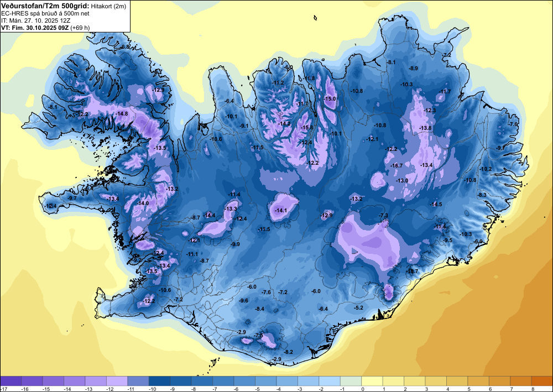This screenshot has width=553, height=392.
Task: Click the -6.8 temperature value
Action: tap(125, 47)
